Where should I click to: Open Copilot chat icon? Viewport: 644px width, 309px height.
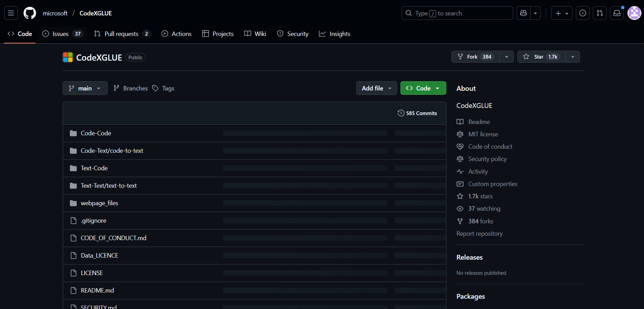tap(523, 13)
